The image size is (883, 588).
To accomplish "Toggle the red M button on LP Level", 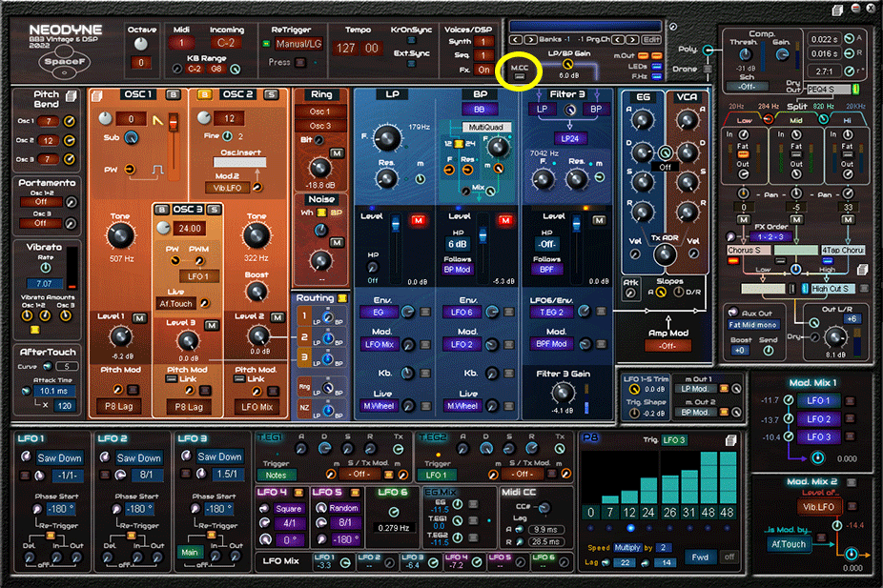I will (418, 220).
